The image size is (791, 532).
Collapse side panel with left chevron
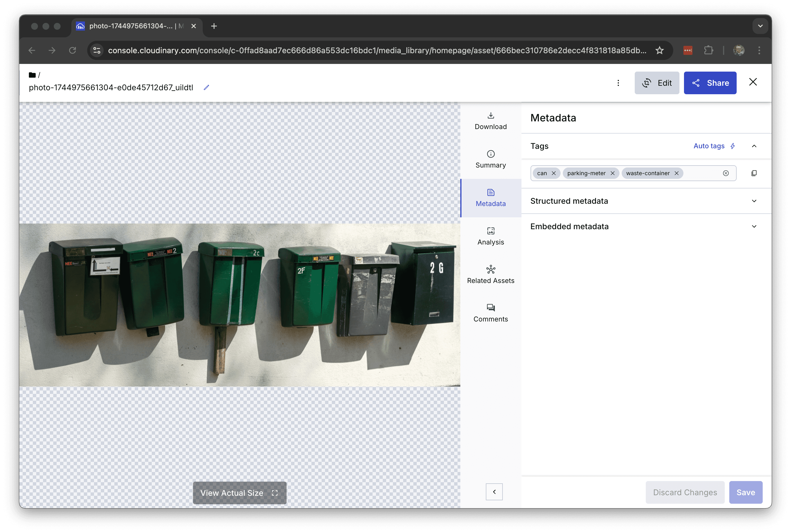point(494,492)
